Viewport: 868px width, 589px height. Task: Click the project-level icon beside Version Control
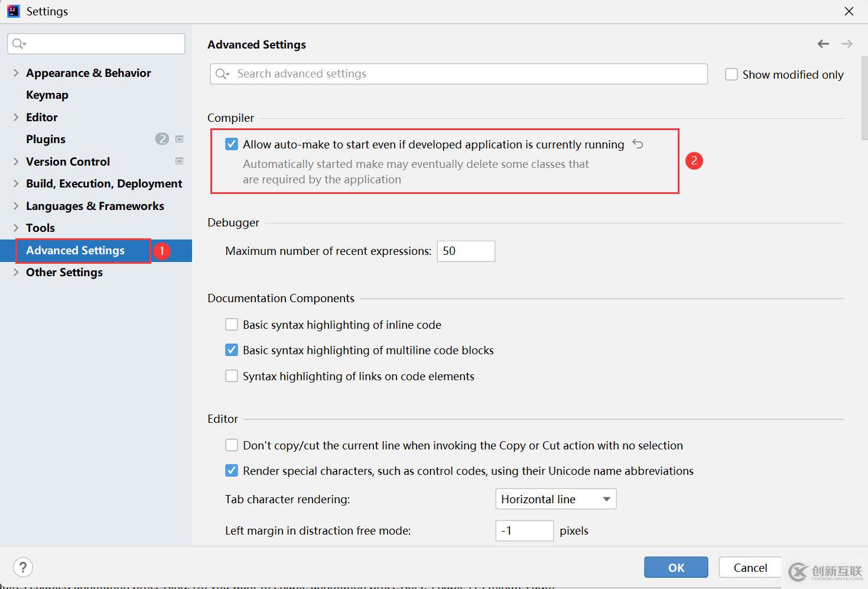click(180, 161)
